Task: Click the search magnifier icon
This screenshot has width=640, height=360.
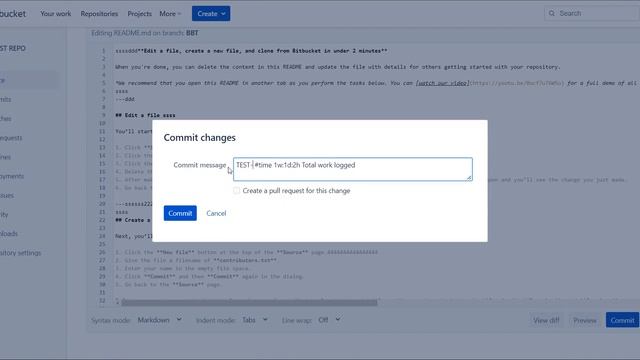Action: click(552, 13)
